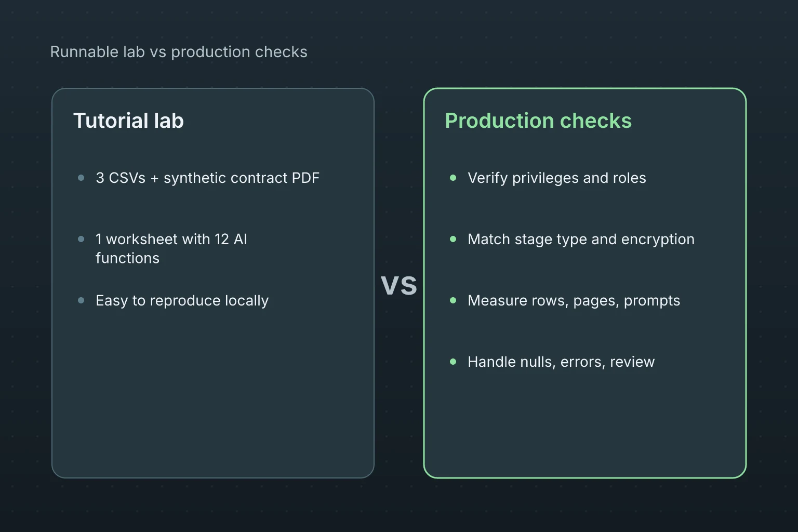This screenshot has width=798, height=532.
Task: Click green bullet beside 'Measure rows, pages, prompts'
Action: pyautogui.click(x=453, y=300)
